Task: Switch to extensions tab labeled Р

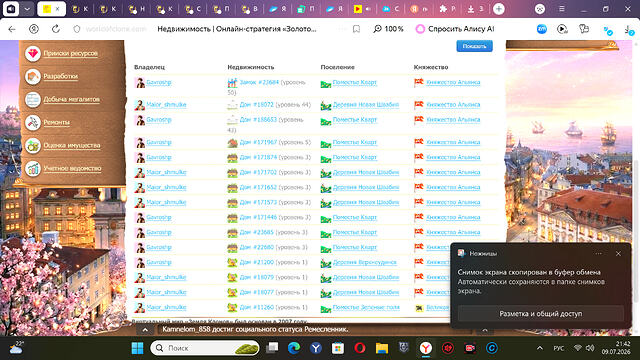Action: (447, 9)
